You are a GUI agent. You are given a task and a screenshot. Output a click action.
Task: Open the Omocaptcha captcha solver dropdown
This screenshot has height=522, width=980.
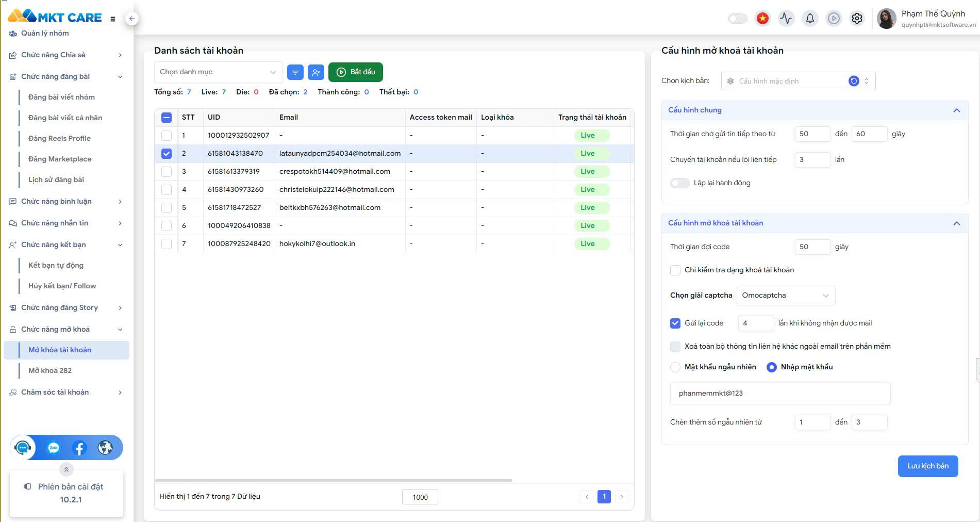(786, 296)
